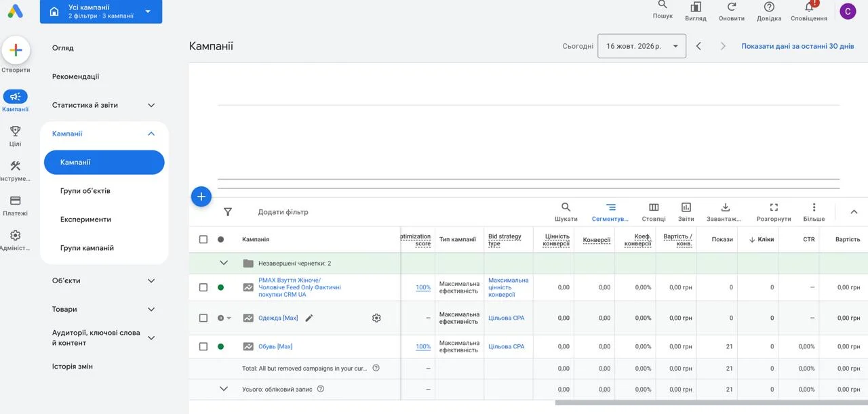Open Пошук search in top bar
Screen dimensions: 868x414
663,5
